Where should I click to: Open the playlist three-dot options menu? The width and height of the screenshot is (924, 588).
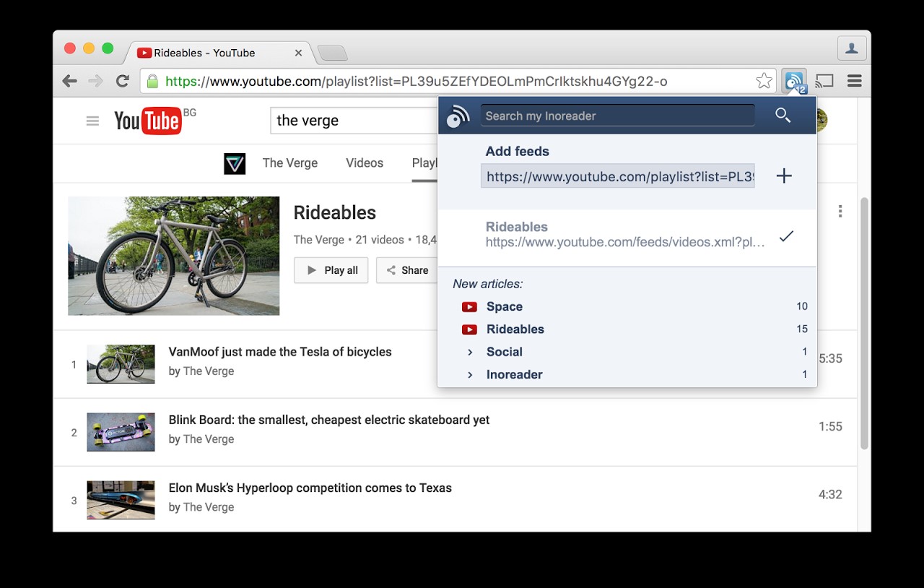pos(840,211)
